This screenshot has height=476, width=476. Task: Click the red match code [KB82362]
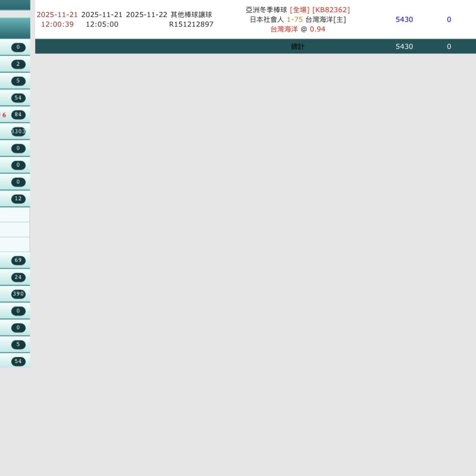coord(331,10)
